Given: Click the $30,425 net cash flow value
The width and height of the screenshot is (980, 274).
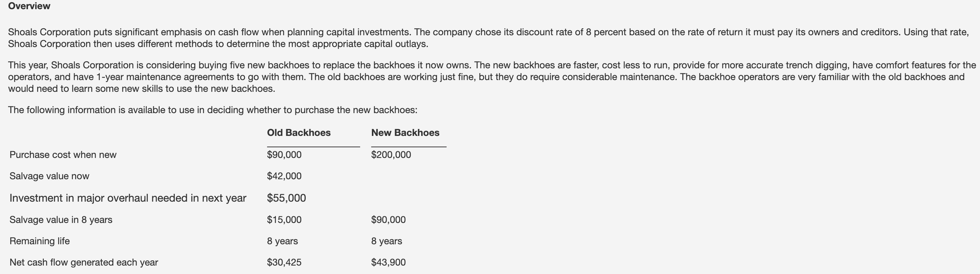Looking at the screenshot, I should (284, 262).
